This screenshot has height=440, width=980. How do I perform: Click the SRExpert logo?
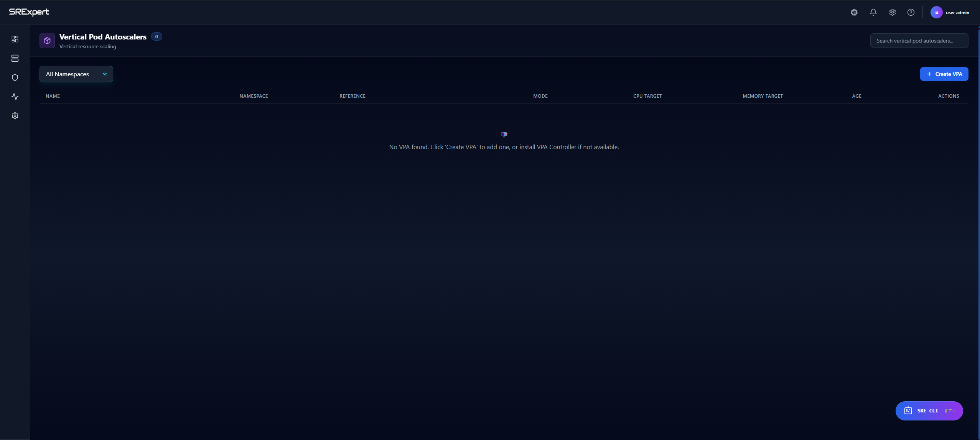pos(29,12)
